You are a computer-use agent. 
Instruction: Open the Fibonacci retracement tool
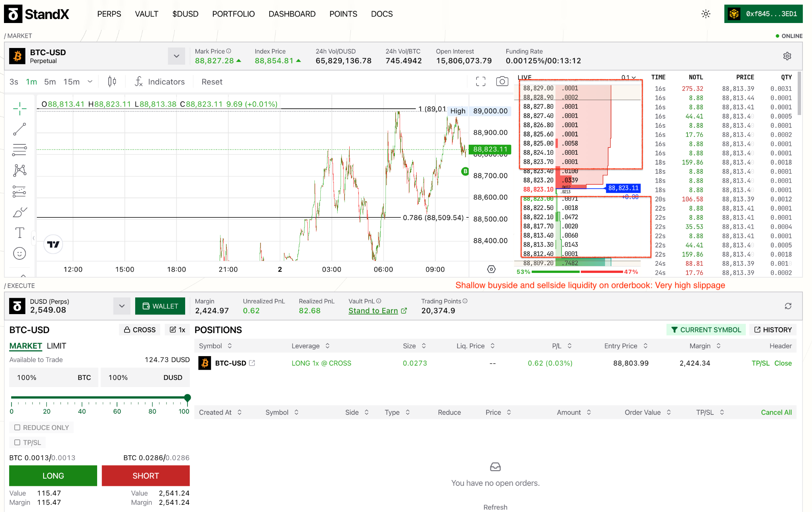click(x=19, y=150)
